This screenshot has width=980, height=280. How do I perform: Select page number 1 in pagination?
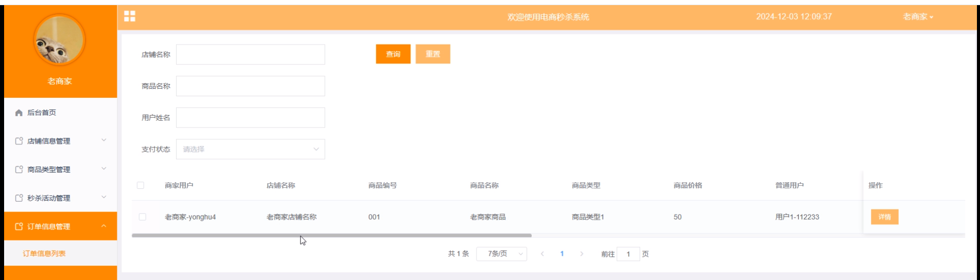(562, 254)
